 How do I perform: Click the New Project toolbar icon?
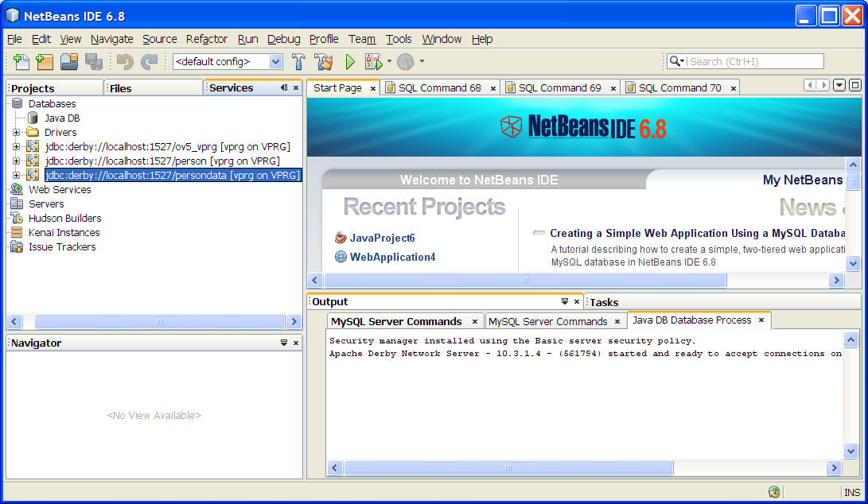click(45, 61)
